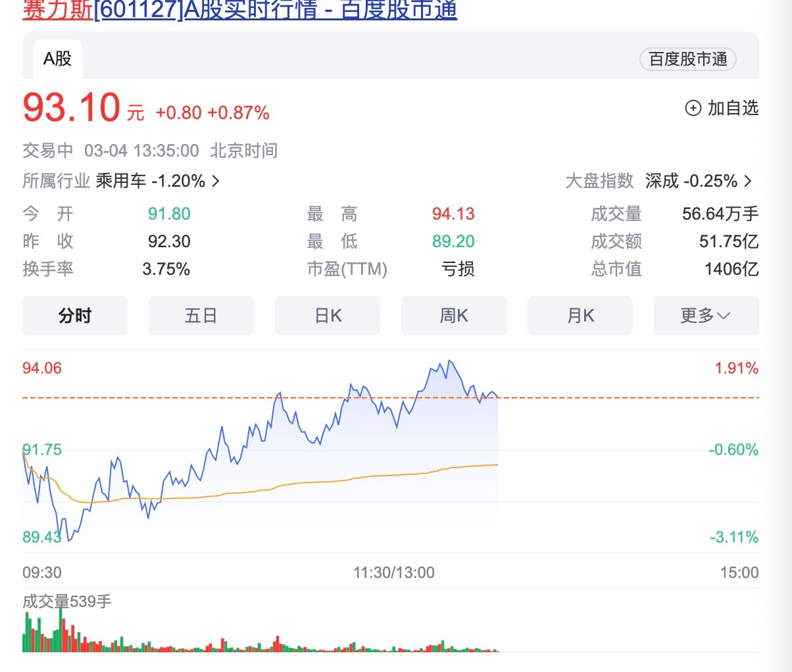The image size is (792, 672).
Task: Expand chevron next to 深成 -0.25%
Action: (748, 181)
